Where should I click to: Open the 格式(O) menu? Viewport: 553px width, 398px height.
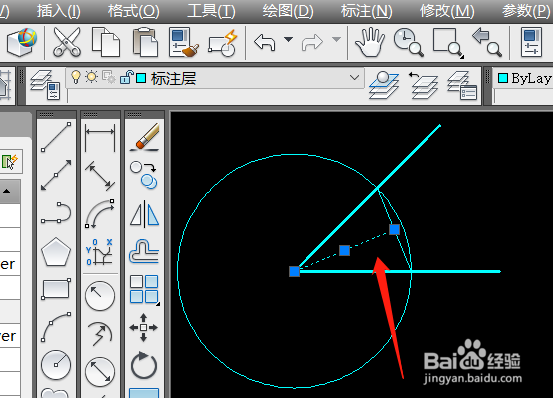134,11
